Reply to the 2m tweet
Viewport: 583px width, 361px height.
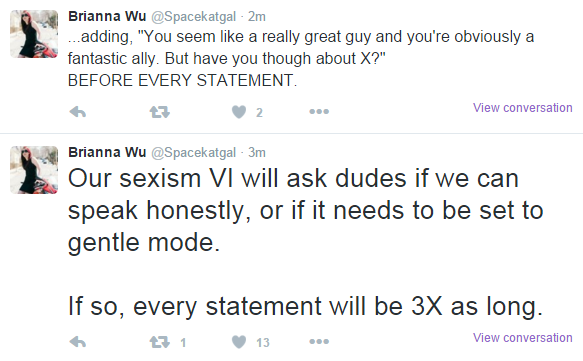(78, 112)
